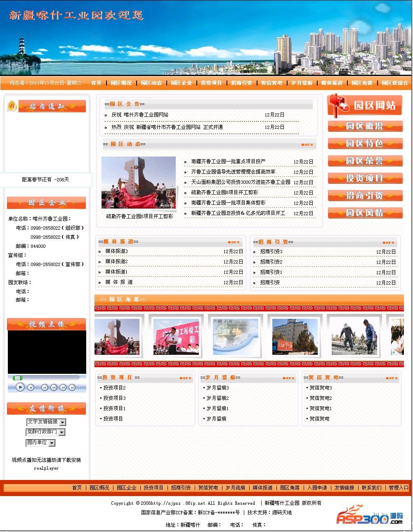Click the 疏勒齐鲁工业园8项目开工剪彩 photo caption
The image size is (413, 532).
(139, 216)
